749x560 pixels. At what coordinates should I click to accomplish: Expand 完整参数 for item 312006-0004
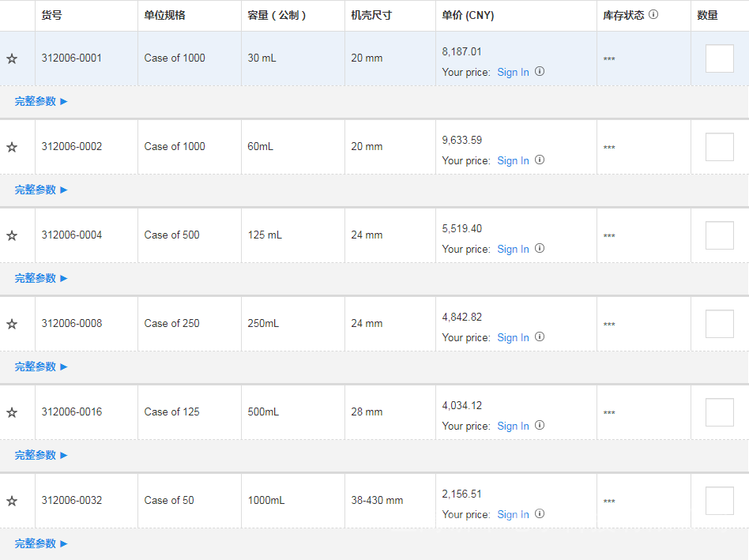41,278
